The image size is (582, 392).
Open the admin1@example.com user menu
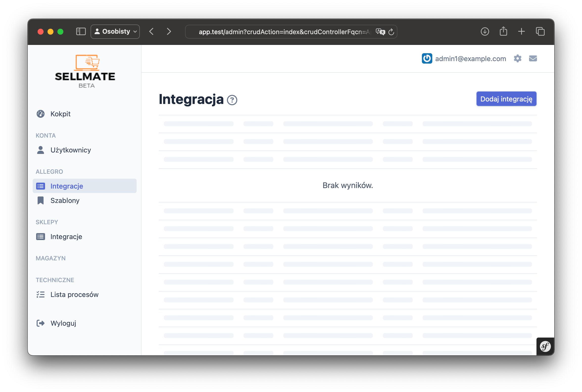[464, 58]
